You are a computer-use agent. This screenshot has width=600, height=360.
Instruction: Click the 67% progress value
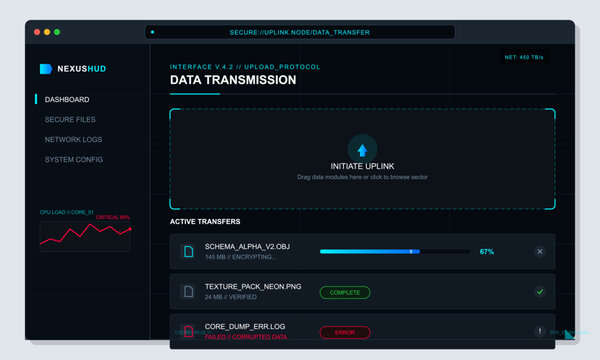487,252
